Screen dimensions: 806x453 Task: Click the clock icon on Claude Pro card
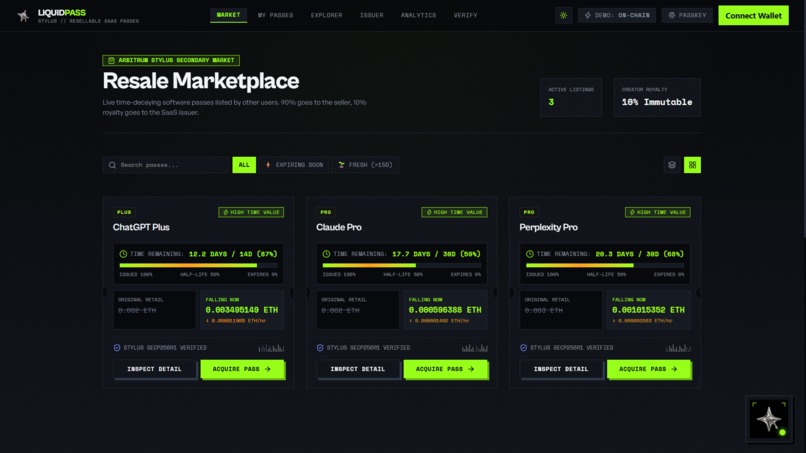[x=326, y=254]
